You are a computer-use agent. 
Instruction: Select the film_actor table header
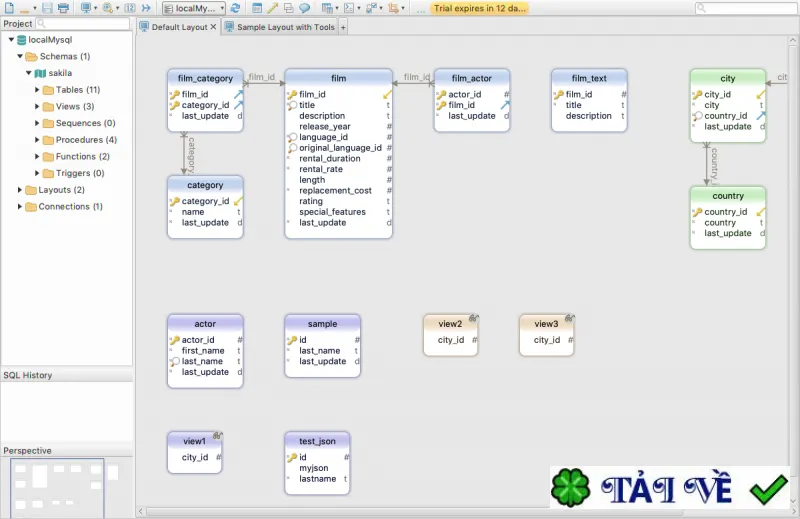point(471,78)
